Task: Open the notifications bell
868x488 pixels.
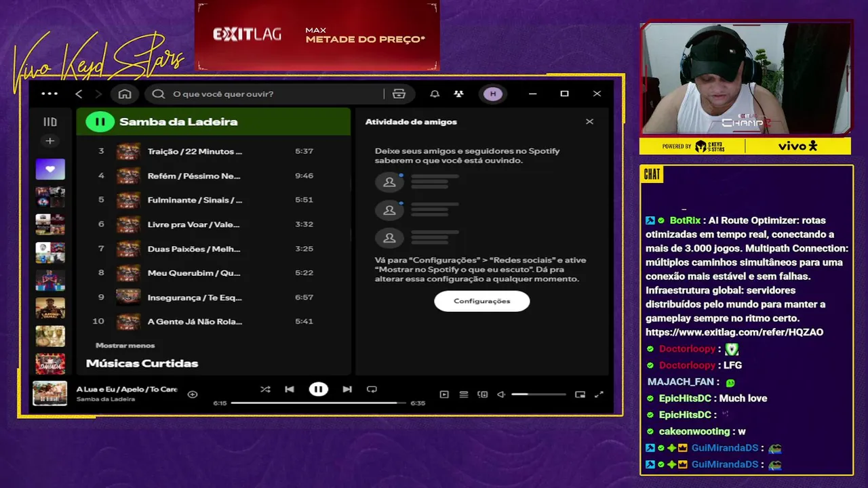Action: [435, 94]
